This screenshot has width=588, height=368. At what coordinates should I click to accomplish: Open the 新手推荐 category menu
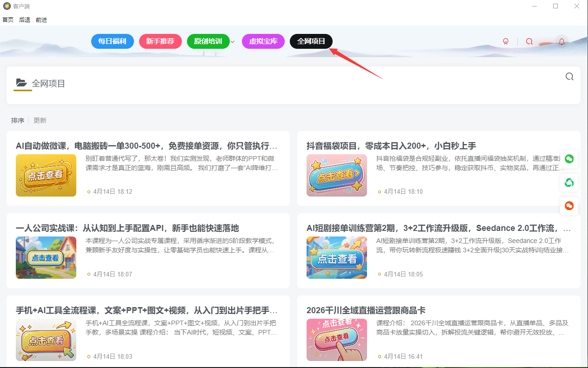(160, 41)
